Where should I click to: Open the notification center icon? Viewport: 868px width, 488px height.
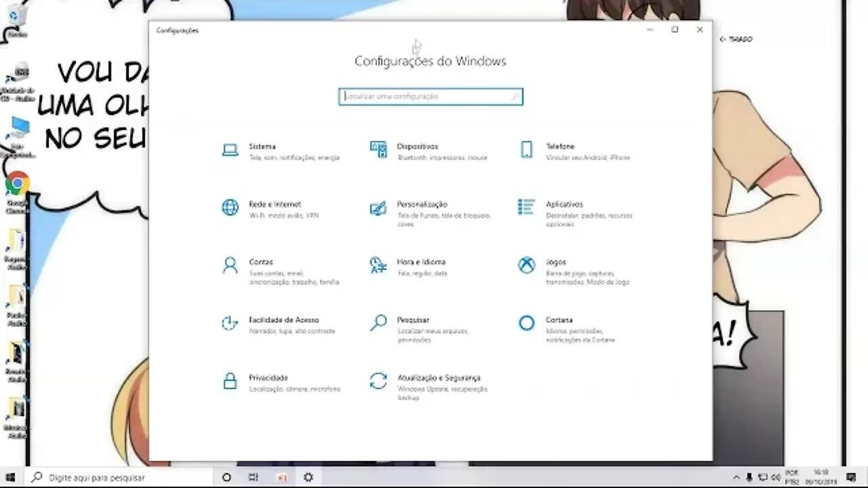852,477
